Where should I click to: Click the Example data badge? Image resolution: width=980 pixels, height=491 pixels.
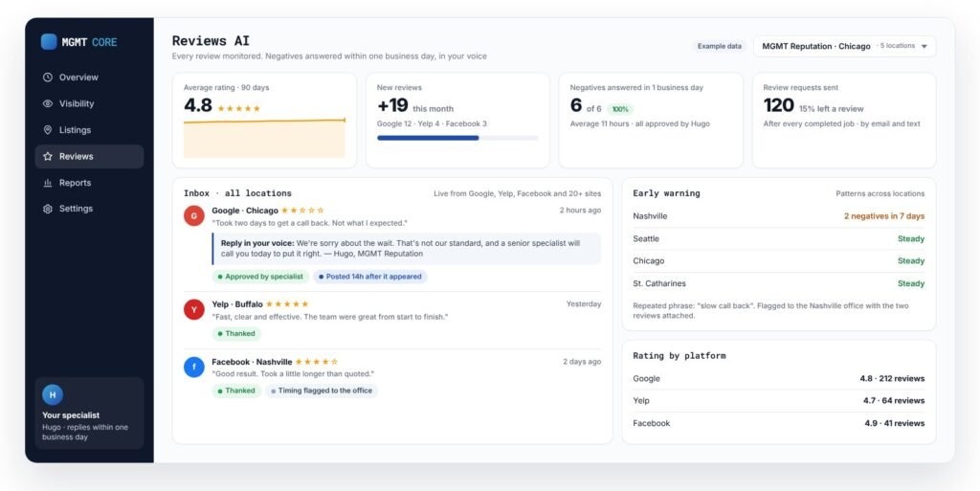[720, 46]
